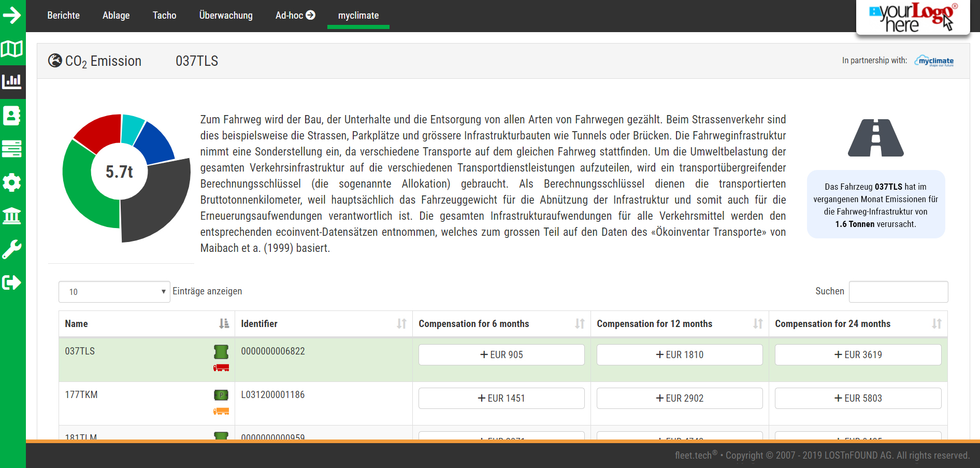This screenshot has height=468, width=980.
Task: Click the + EUR 3619 compensation button
Action: tap(858, 354)
